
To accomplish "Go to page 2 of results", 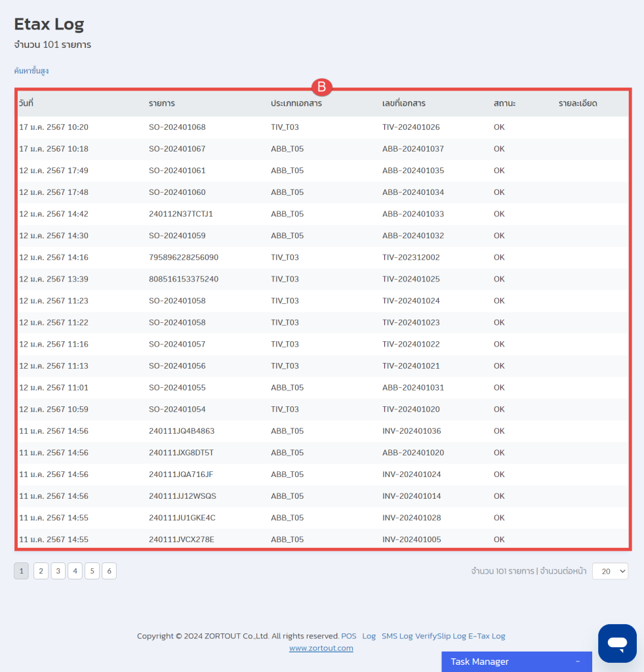I will click(41, 571).
